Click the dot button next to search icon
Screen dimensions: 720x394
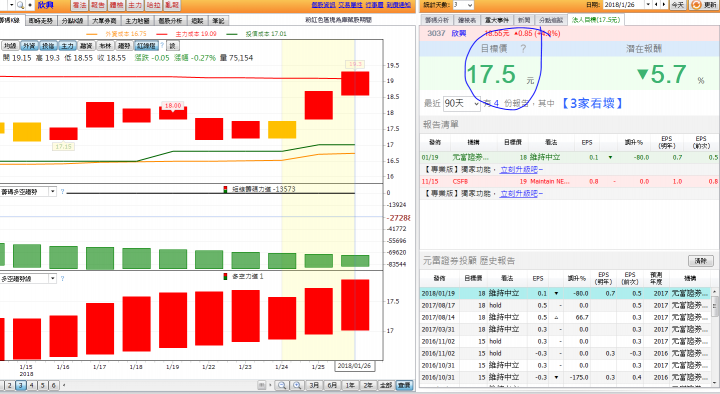tap(30, 5)
